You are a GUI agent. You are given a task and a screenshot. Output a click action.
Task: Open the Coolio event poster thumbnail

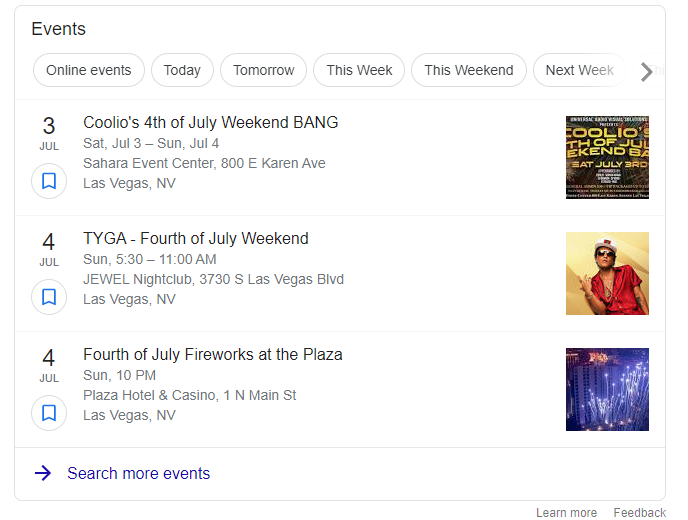pos(607,157)
